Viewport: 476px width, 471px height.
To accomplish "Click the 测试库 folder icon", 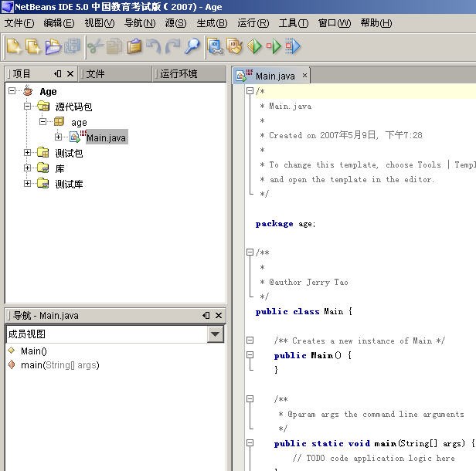I will coord(43,183).
